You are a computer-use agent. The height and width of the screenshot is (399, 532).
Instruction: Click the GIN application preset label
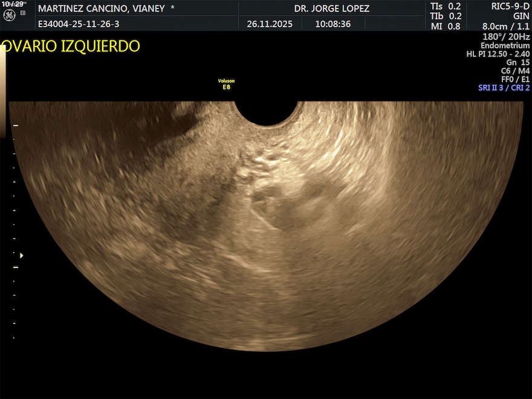(x=521, y=16)
